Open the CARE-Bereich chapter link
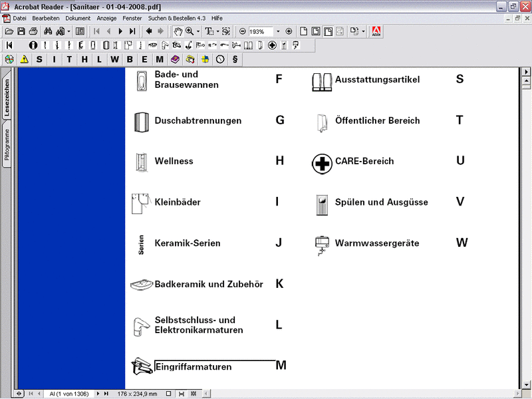 364,161
